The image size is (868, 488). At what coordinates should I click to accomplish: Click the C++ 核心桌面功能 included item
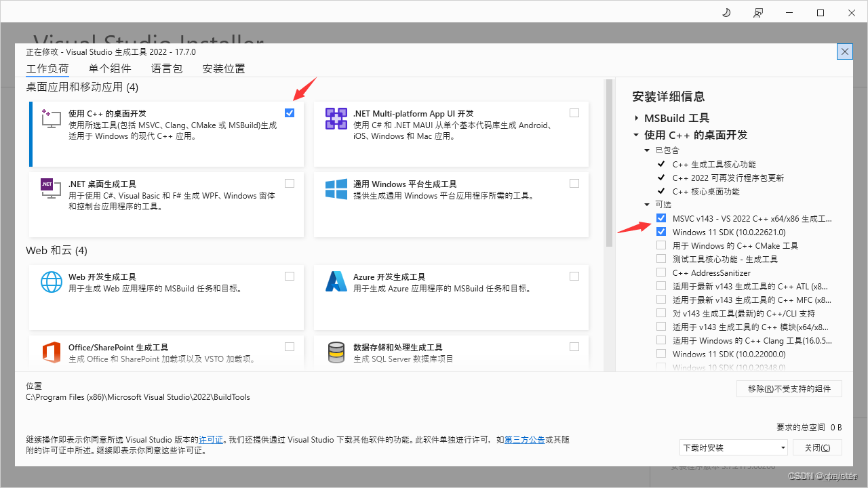coord(706,191)
